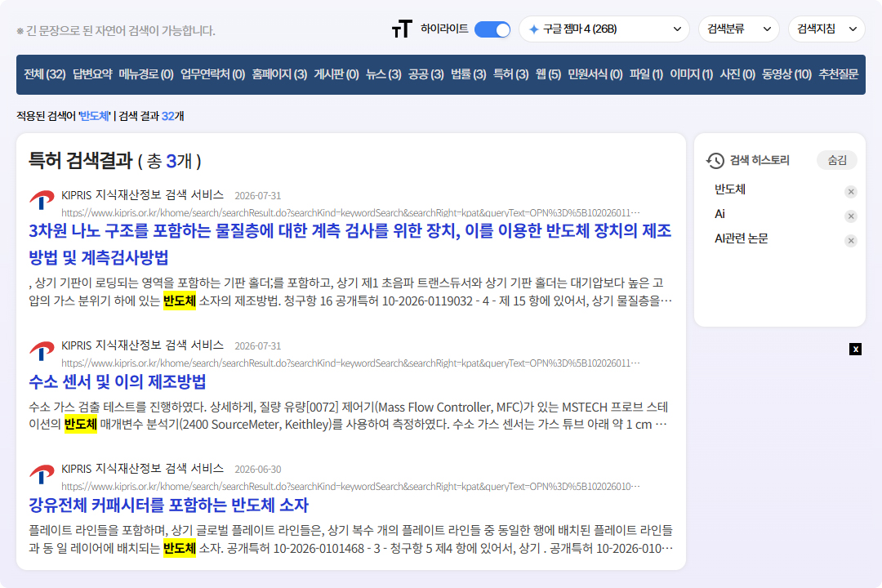Click the KIPRIS logo of the 수소 센서 result

click(x=42, y=350)
